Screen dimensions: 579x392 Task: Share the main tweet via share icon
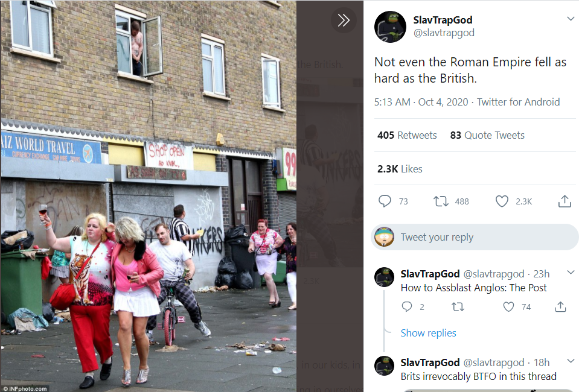[565, 201]
